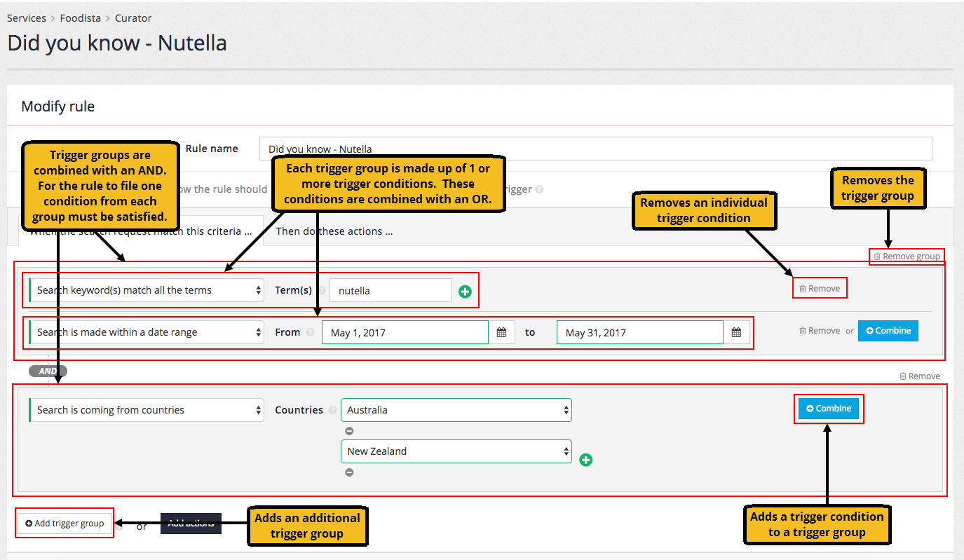Expand 'Search is made within a date range' dropdown
The width and height of the screenshot is (964, 560).
click(x=147, y=332)
